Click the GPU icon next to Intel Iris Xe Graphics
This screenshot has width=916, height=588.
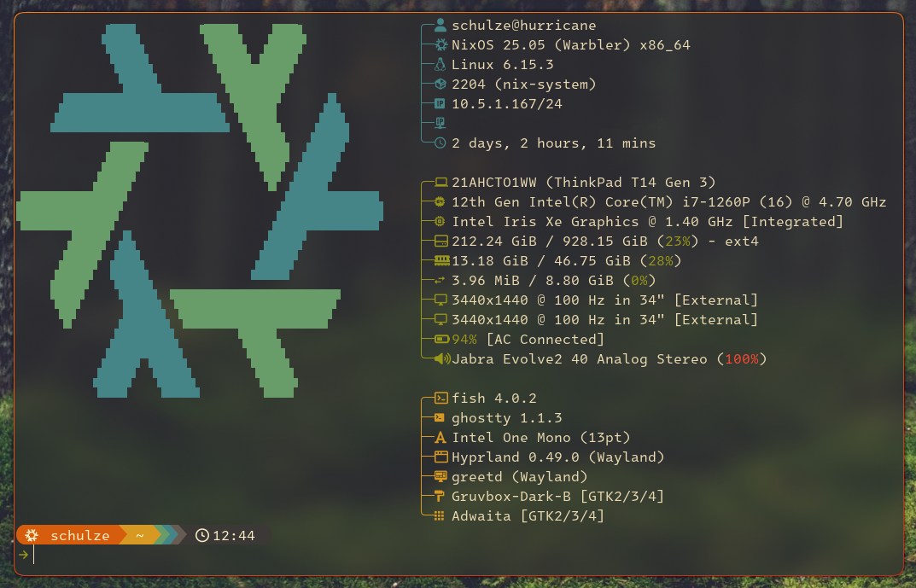(438, 221)
